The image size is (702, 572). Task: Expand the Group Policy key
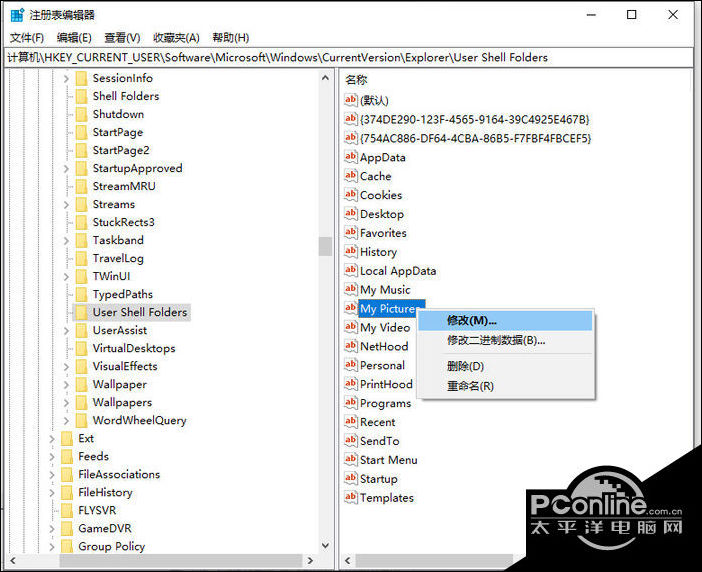[52, 546]
